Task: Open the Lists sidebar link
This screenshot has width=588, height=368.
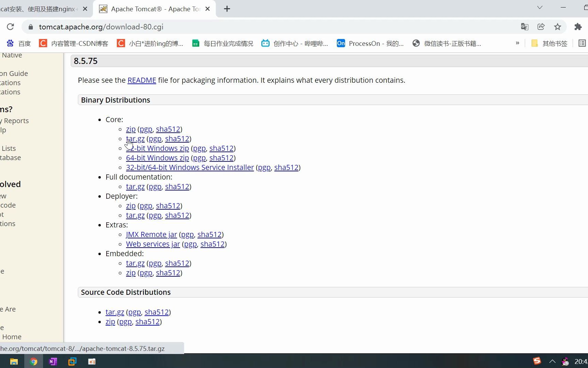Action: coord(9,148)
